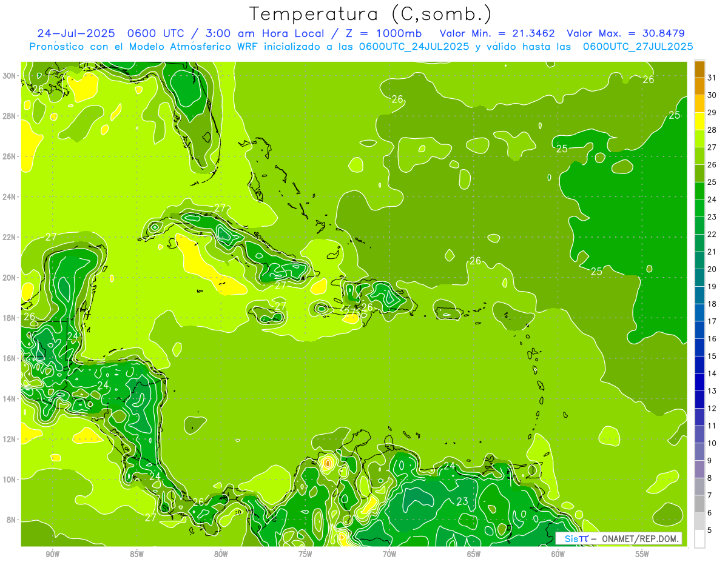Click the value 28 on color legend
This screenshot has height=562, width=728.
712,130
